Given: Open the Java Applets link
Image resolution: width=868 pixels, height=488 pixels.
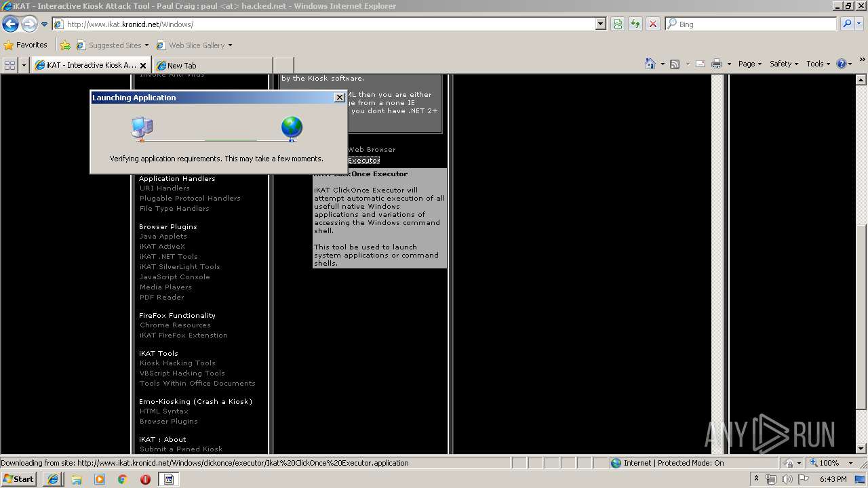Looking at the screenshot, I should (163, 237).
